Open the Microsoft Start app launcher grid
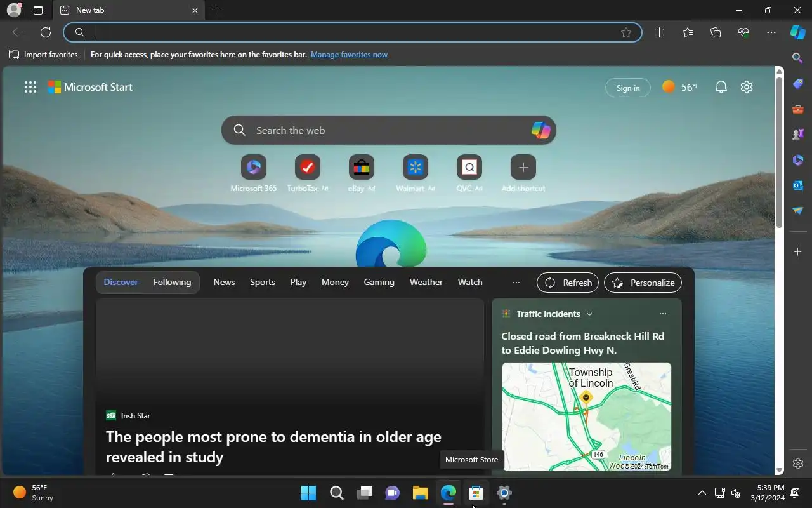 point(30,88)
